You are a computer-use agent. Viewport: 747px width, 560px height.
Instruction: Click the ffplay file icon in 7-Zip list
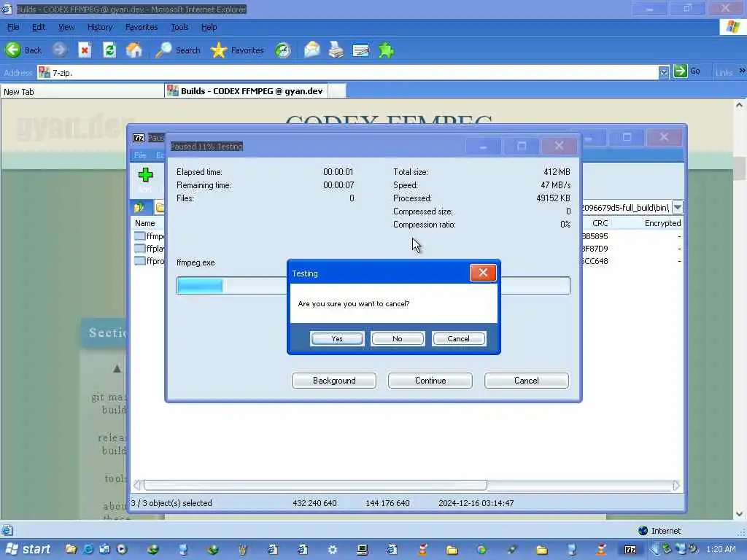139,249
